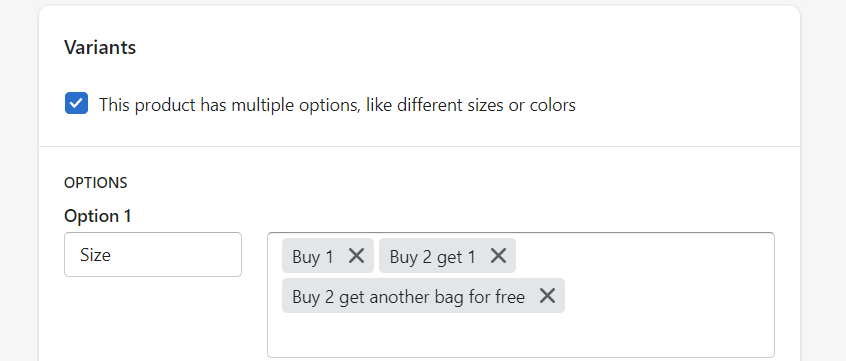Click the words "sizes or colors" in the checkbox label

click(517, 104)
